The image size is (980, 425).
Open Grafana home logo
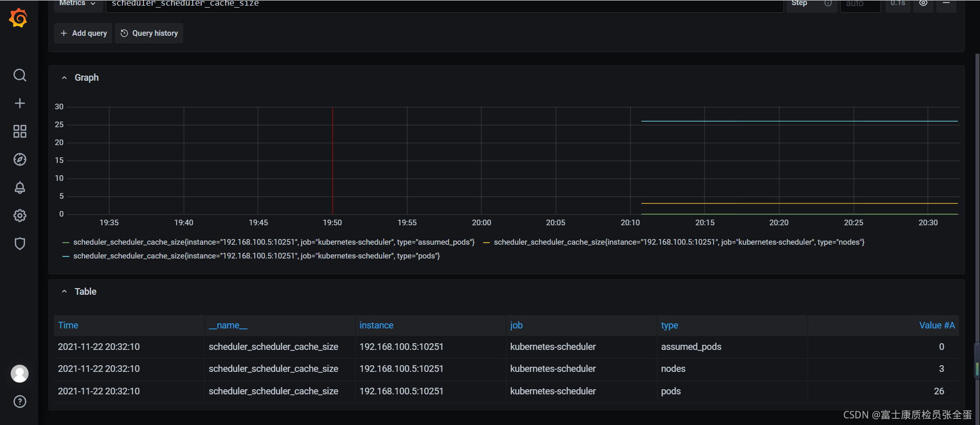coord(18,18)
